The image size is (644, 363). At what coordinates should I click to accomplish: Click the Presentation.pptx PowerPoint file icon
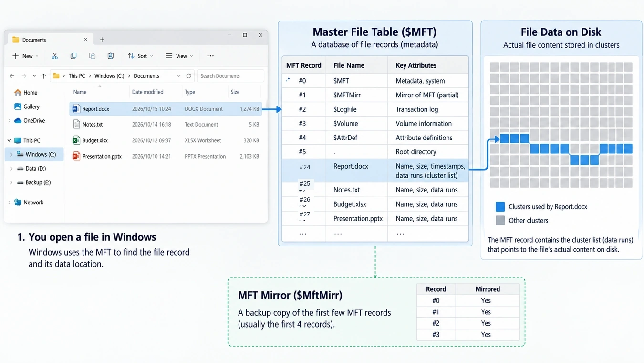click(76, 156)
